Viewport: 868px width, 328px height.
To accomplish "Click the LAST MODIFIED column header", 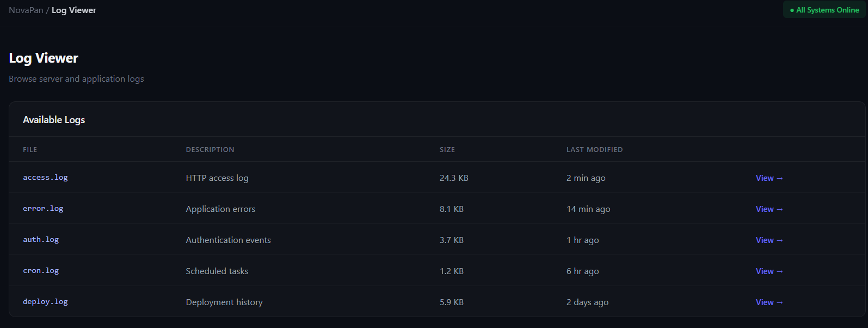I will tap(594, 150).
